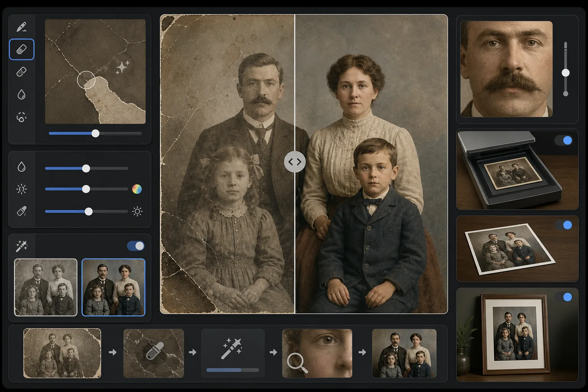Image resolution: width=588 pixels, height=392 pixels.
Task: Click the before/after comparison divider handle
Action: 295,162
